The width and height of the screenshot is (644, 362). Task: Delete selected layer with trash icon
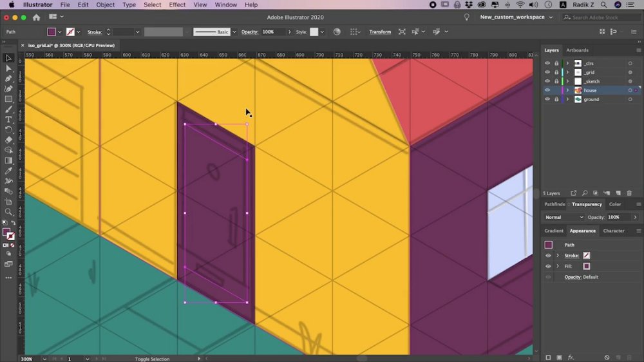click(629, 193)
